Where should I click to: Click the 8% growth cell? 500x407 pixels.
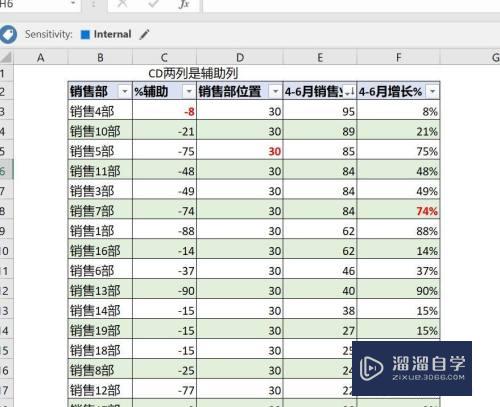tap(398, 111)
